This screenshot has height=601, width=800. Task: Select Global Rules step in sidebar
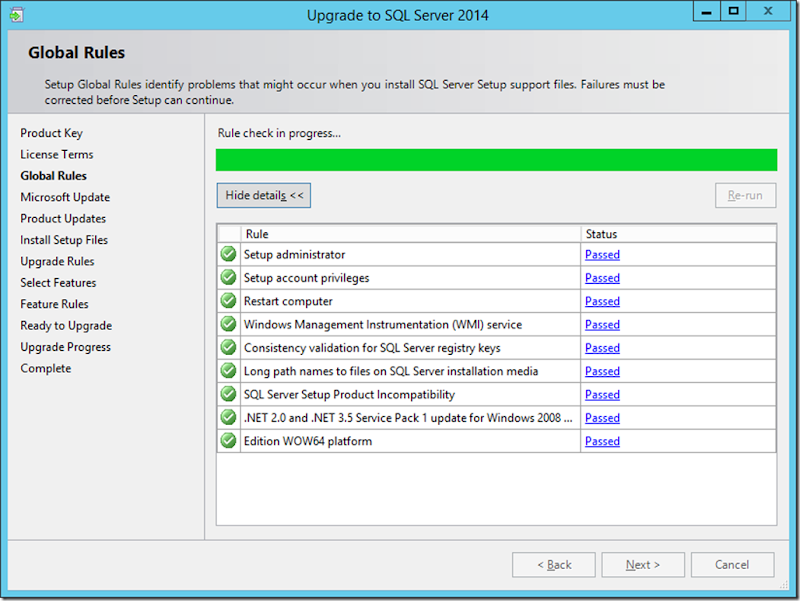point(54,176)
